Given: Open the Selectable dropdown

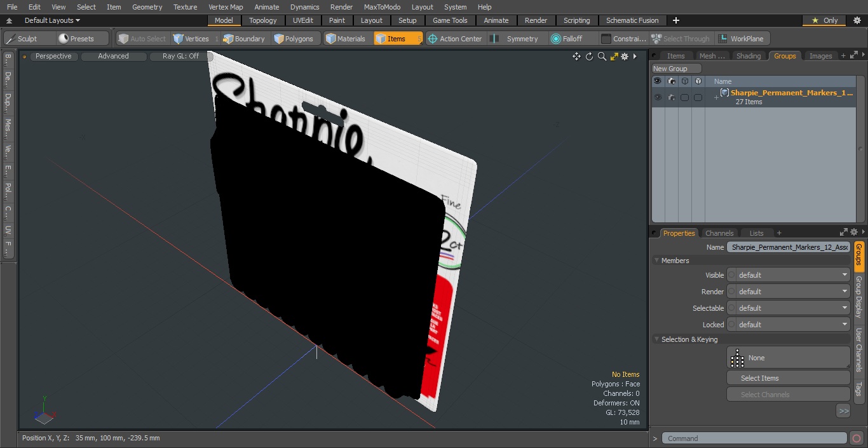Looking at the screenshot, I should [788, 308].
